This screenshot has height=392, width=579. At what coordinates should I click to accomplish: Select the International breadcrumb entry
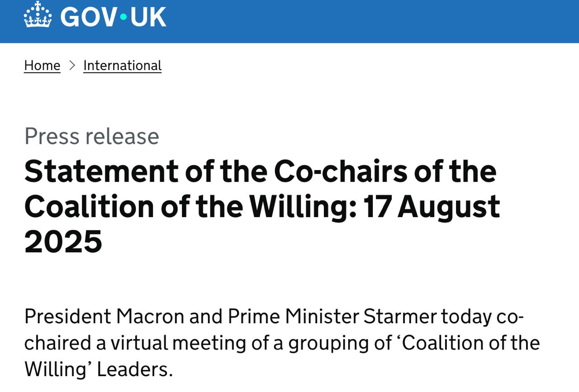122,65
